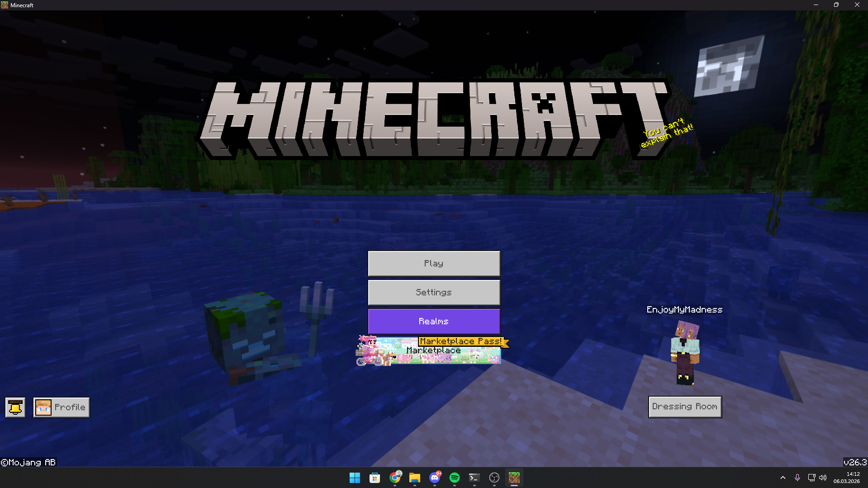Click the microphone tray icon

pos(797,478)
